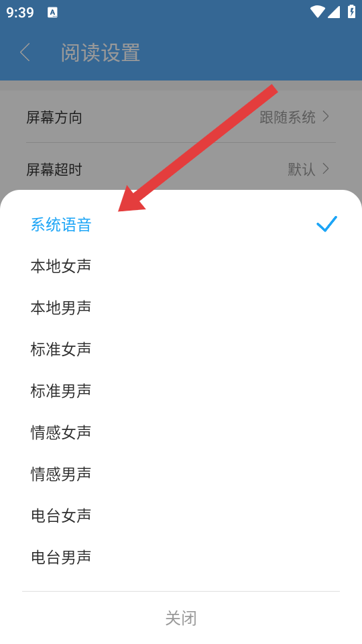This screenshot has width=362, height=644.
Task: Tap the 阅读设置 page title
Action: 101,52
